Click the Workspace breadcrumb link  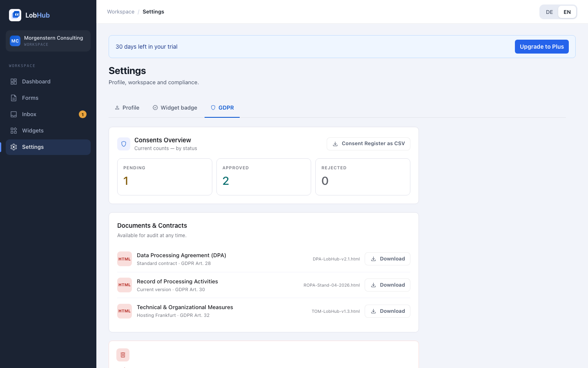[x=120, y=12]
